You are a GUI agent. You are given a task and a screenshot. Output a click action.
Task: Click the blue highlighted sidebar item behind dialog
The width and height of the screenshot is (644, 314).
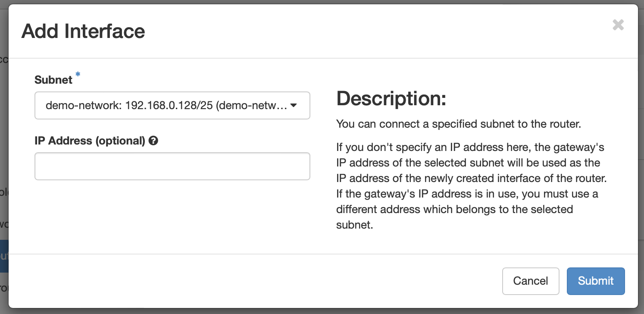click(x=4, y=256)
